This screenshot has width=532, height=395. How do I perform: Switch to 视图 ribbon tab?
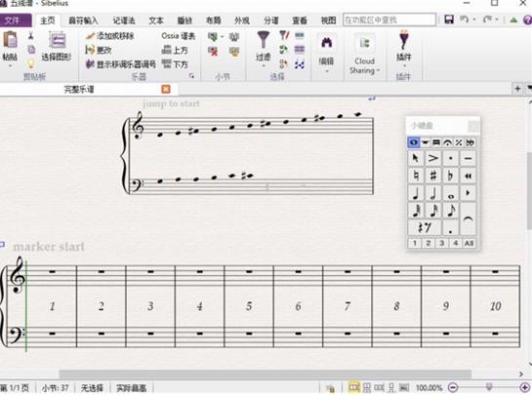coord(328,20)
